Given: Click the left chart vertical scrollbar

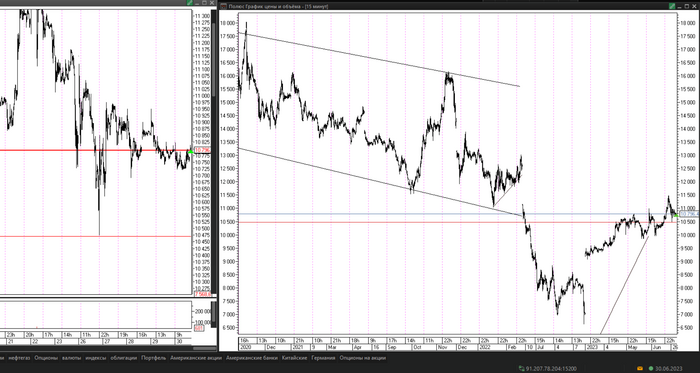Looking at the screenshot, I should coord(214,152).
